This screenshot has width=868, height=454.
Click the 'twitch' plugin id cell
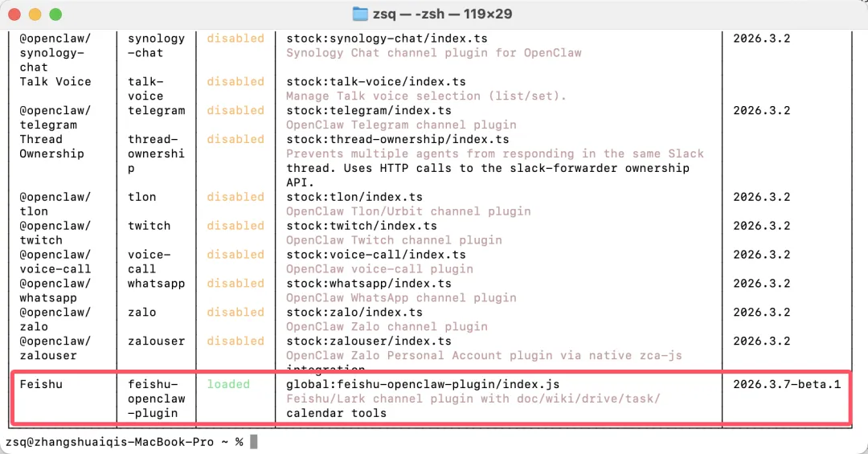click(149, 226)
